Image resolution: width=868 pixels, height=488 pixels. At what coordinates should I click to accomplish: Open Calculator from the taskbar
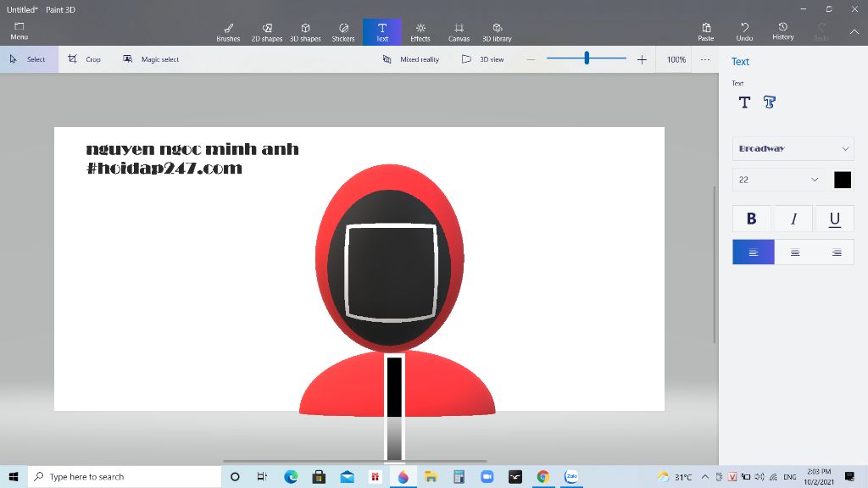pyautogui.click(x=459, y=476)
